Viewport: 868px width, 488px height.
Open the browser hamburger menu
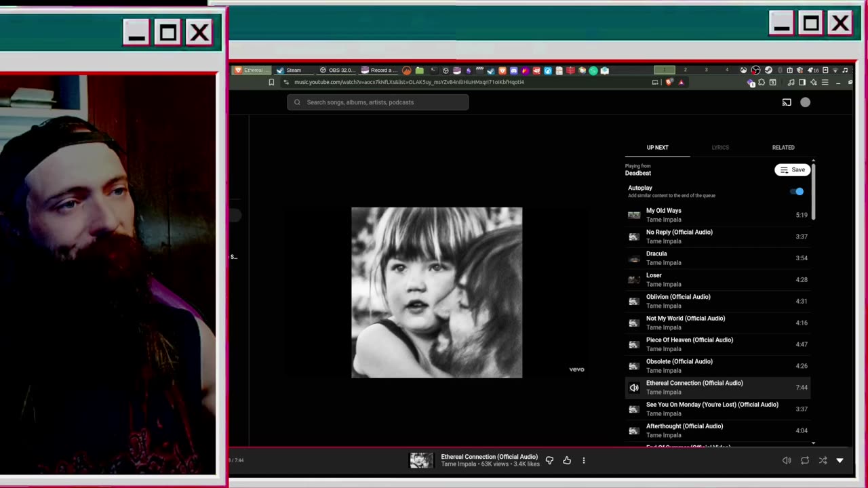pos(825,83)
